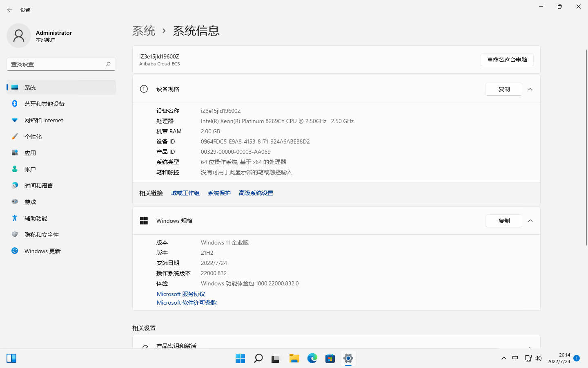The image size is (588, 368).
Task: Open the Network and Internet icon
Action: coord(15,120)
